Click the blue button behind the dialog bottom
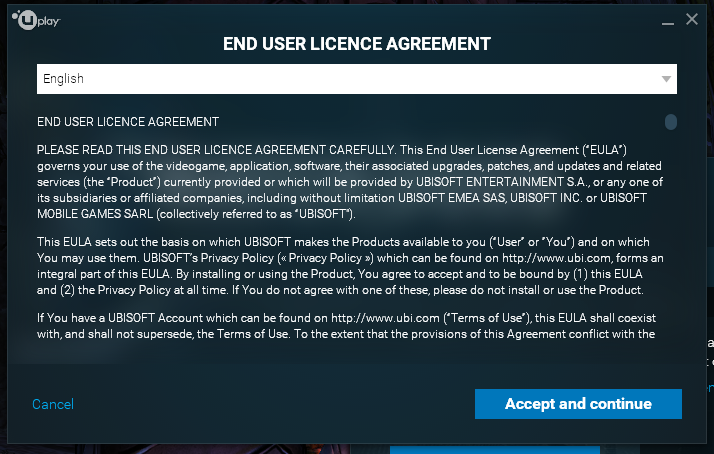Viewport: 714px width, 454px height. (495, 450)
